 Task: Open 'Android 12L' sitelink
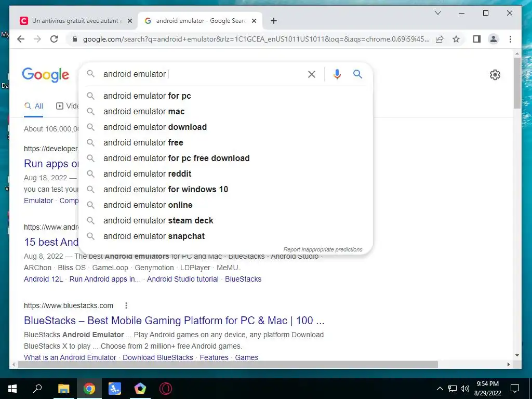pos(44,279)
